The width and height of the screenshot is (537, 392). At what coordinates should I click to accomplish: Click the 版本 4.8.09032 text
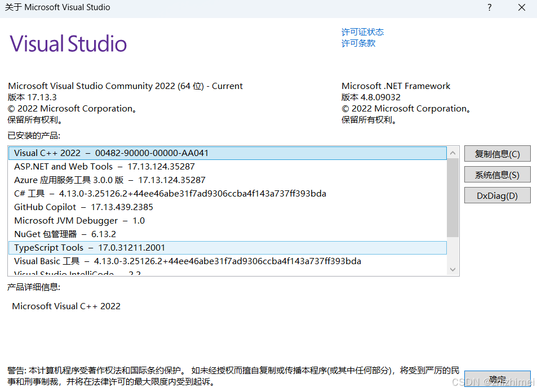pos(371,97)
